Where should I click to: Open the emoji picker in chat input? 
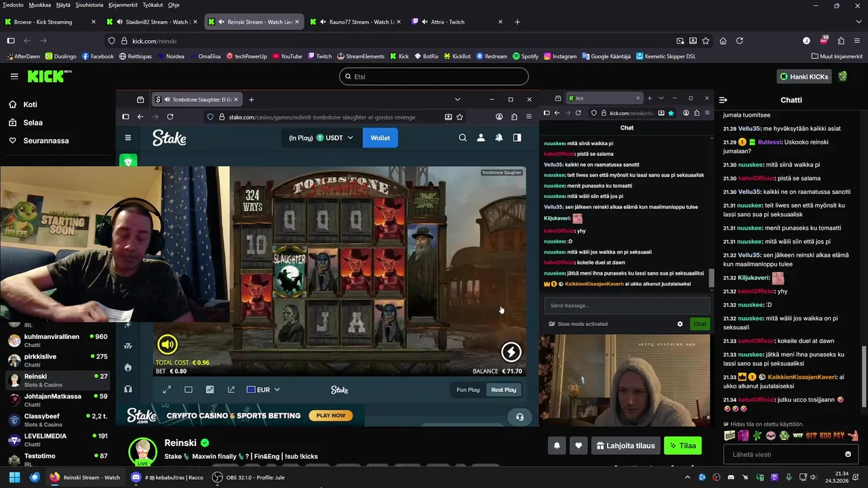coord(848,454)
